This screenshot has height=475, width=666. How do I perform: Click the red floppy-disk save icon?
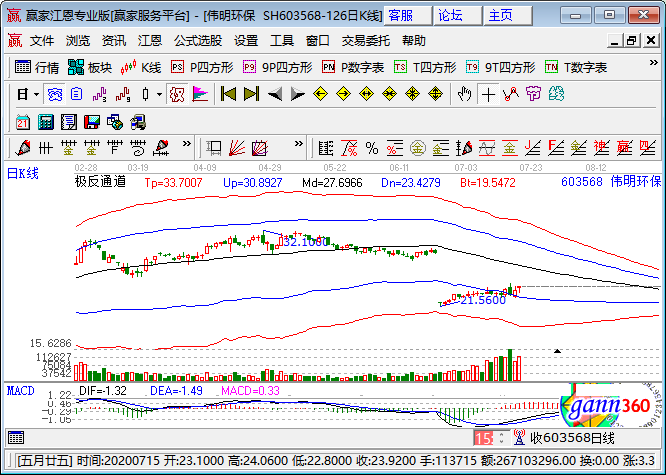pos(91,122)
